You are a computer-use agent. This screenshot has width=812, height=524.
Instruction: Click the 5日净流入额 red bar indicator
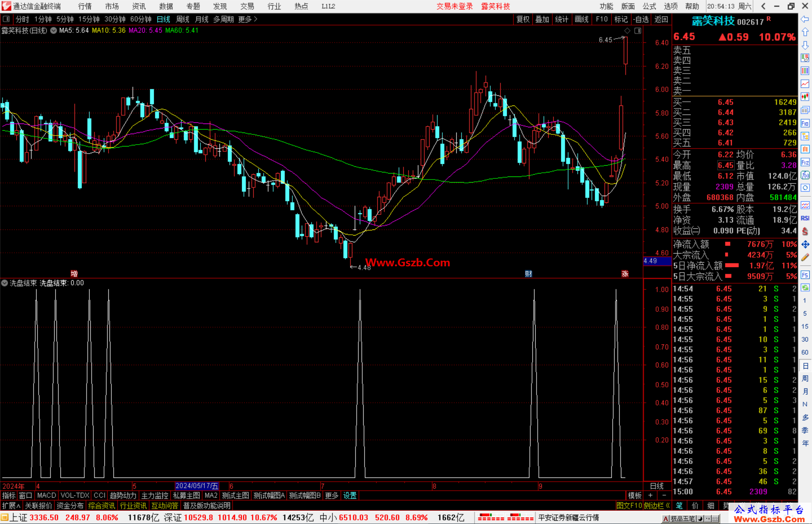click(732, 265)
